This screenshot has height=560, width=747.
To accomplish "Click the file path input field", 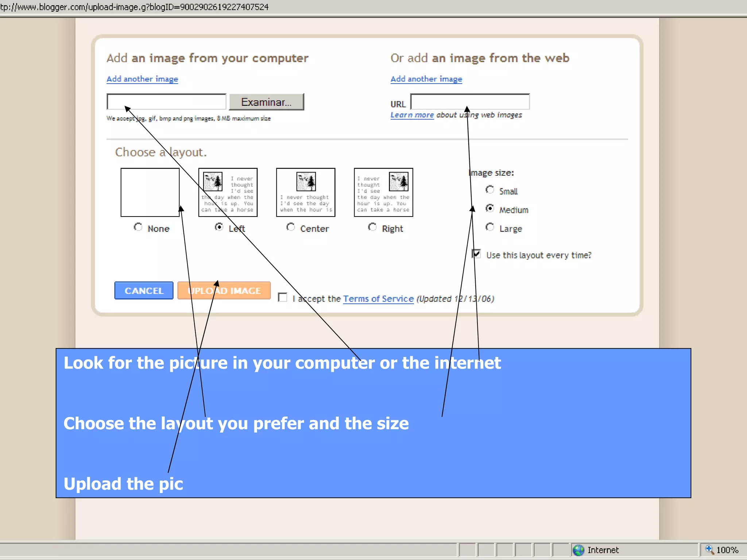I will pyautogui.click(x=166, y=102).
